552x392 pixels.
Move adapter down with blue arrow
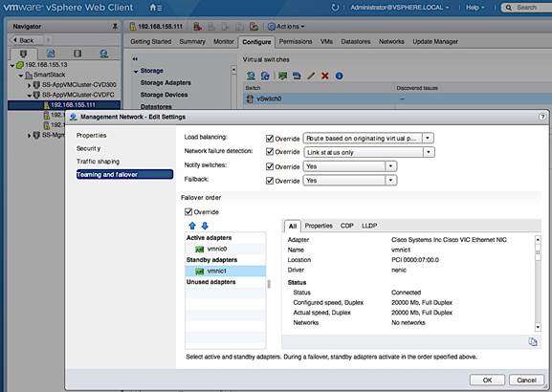click(x=205, y=226)
